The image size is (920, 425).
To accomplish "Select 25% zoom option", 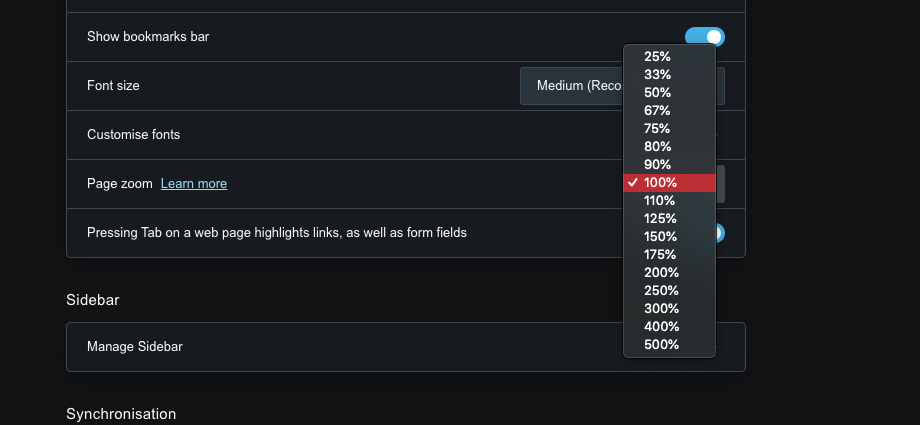I will pyautogui.click(x=658, y=57).
